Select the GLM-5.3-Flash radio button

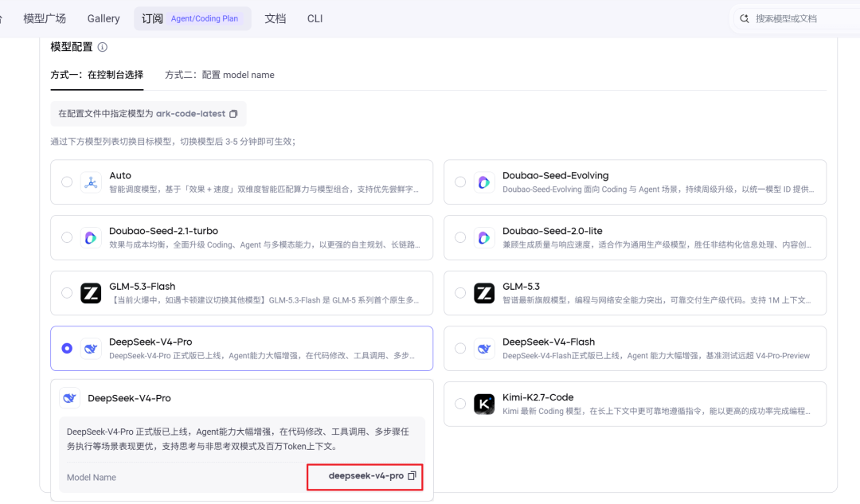tap(67, 293)
